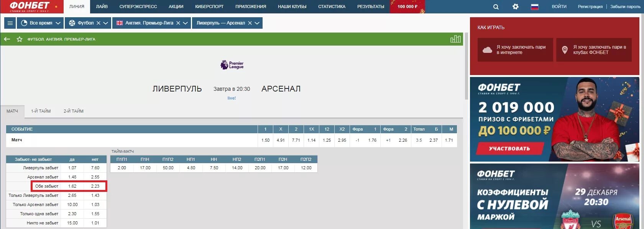Open the ЛИНИЯ menu tab
The image size is (644, 229).
77,7
